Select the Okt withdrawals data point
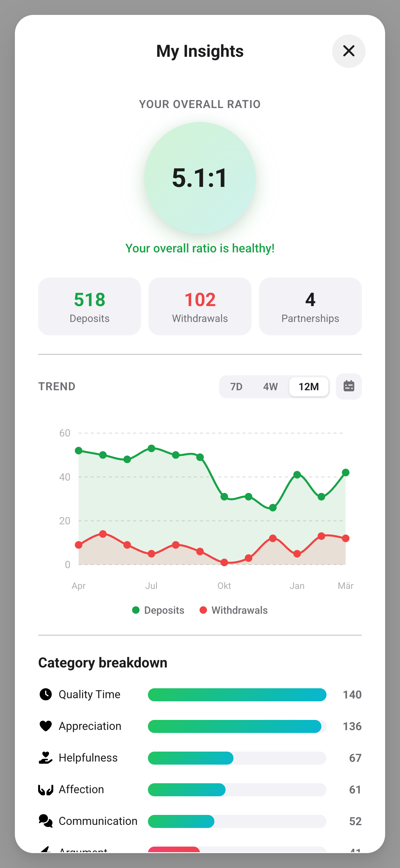400x868 pixels. (x=224, y=562)
